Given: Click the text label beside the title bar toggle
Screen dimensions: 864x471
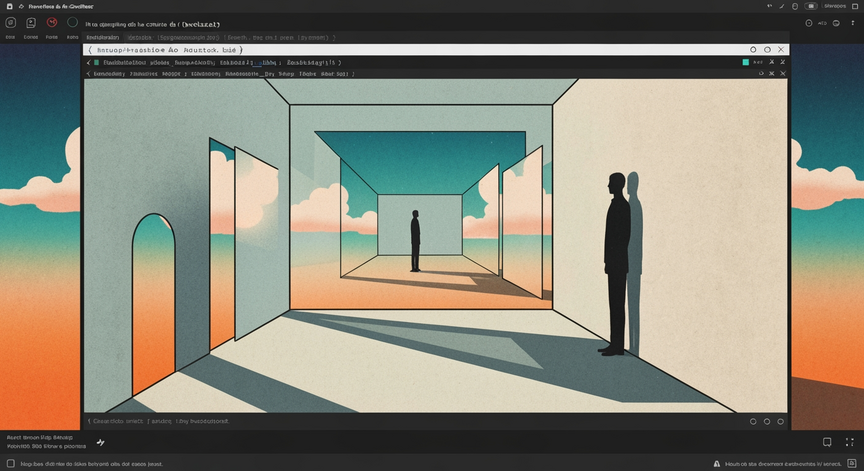Looking at the screenshot, I should click(835, 6).
